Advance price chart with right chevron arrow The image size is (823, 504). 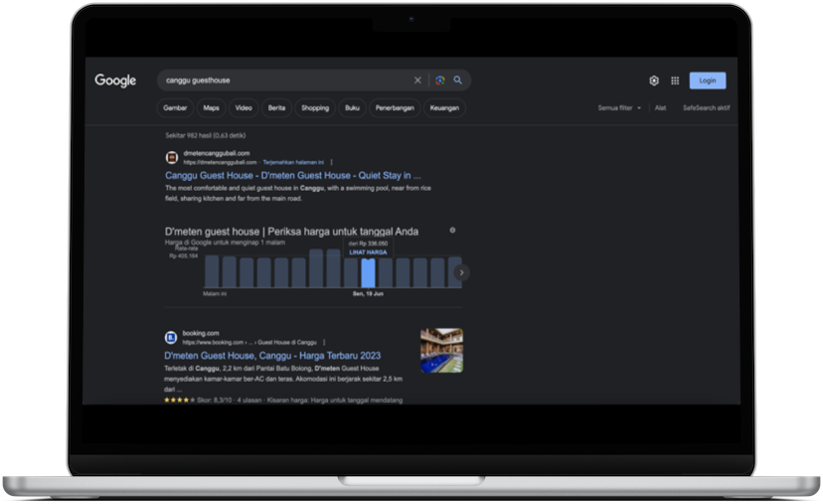pos(461,272)
